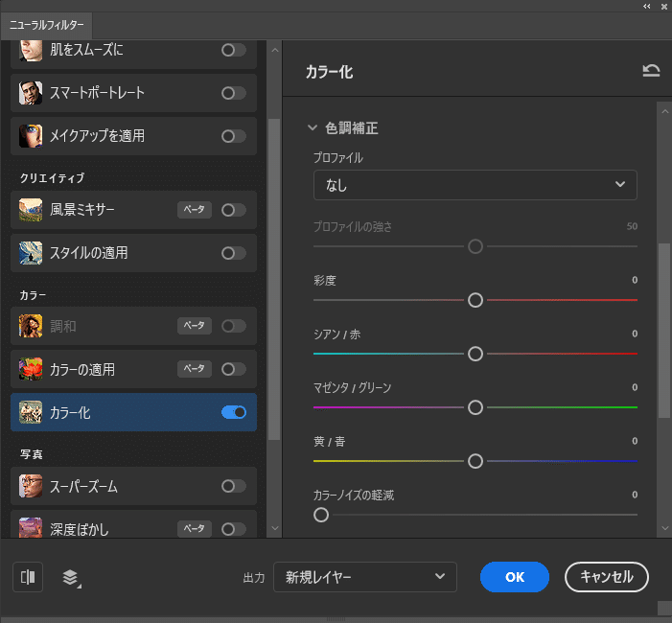This screenshot has width=672, height=623.
Task: Click filter list scrollbar down arrow
Action: [275, 528]
